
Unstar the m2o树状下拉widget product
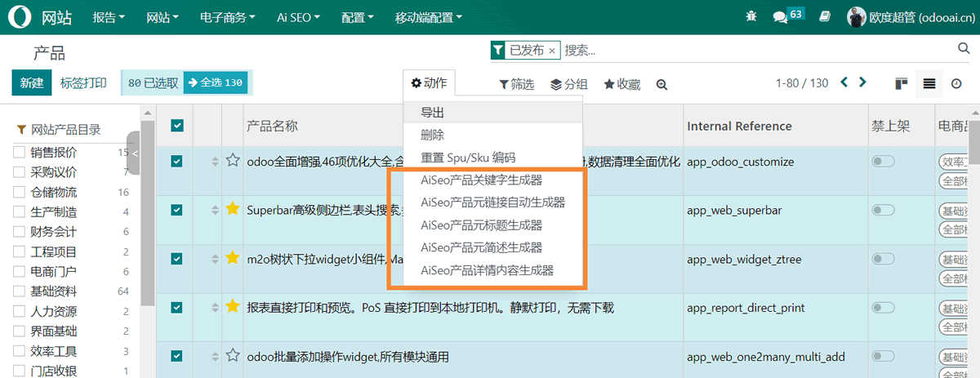[233, 258]
